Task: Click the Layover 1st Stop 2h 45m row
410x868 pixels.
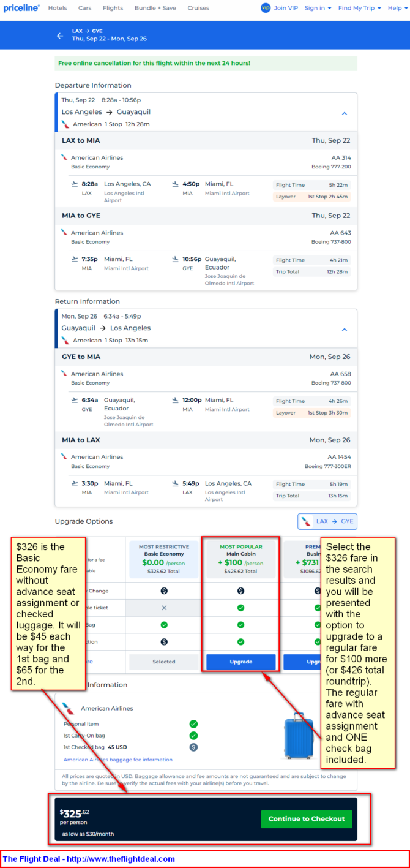Action: [x=312, y=197]
